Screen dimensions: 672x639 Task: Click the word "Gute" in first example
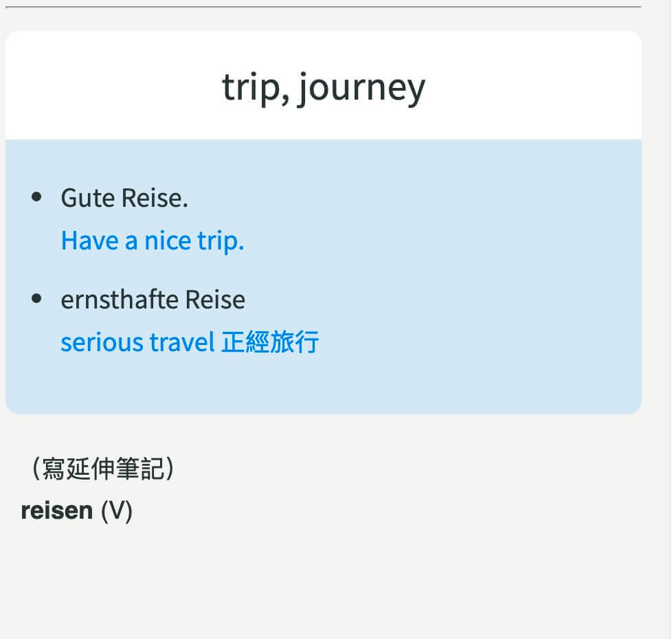(88, 198)
